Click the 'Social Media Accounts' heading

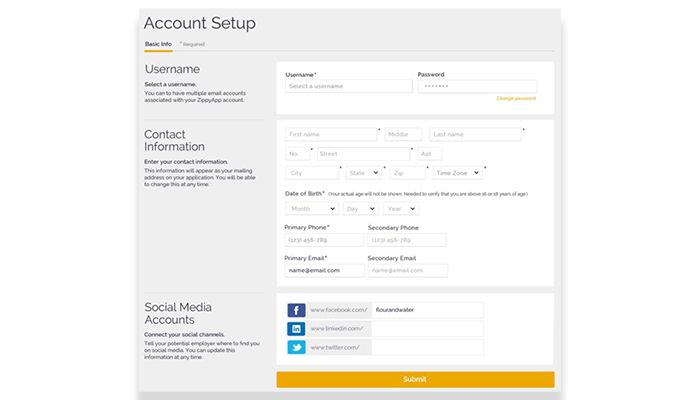click(178, 313)
